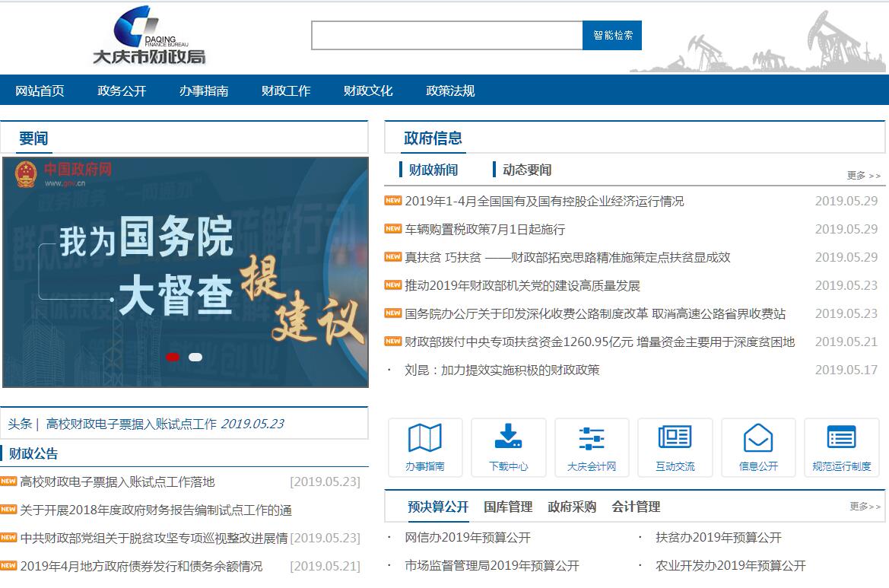Expand 更多 in the 政府信息 section
889x588 pixels.
[x=864, y=176]
